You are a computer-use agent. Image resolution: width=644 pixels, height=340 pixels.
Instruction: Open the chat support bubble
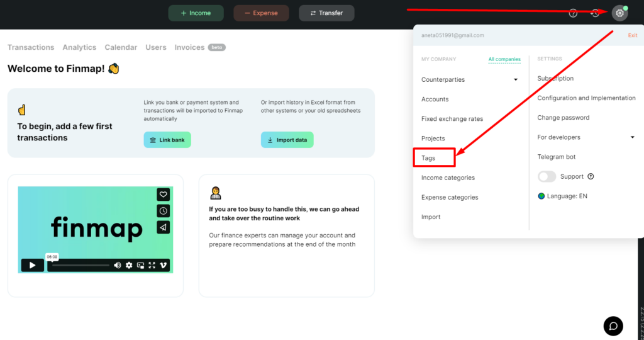coord(613,326)
